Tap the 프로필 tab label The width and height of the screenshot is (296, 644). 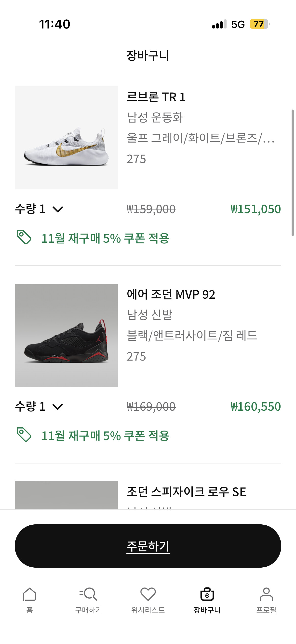[x=266, y=610]
